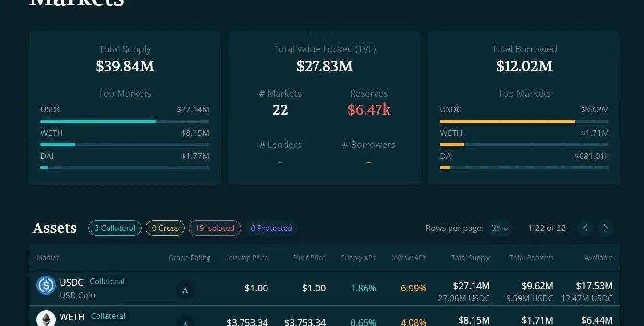Click the Reserves $6.47k value
The image size is (644, 326).
(x=368, y=110)
